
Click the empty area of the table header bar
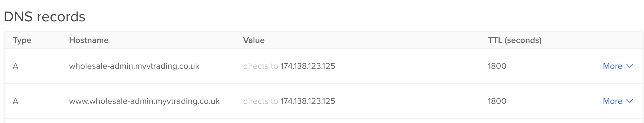tap(379, 40)
